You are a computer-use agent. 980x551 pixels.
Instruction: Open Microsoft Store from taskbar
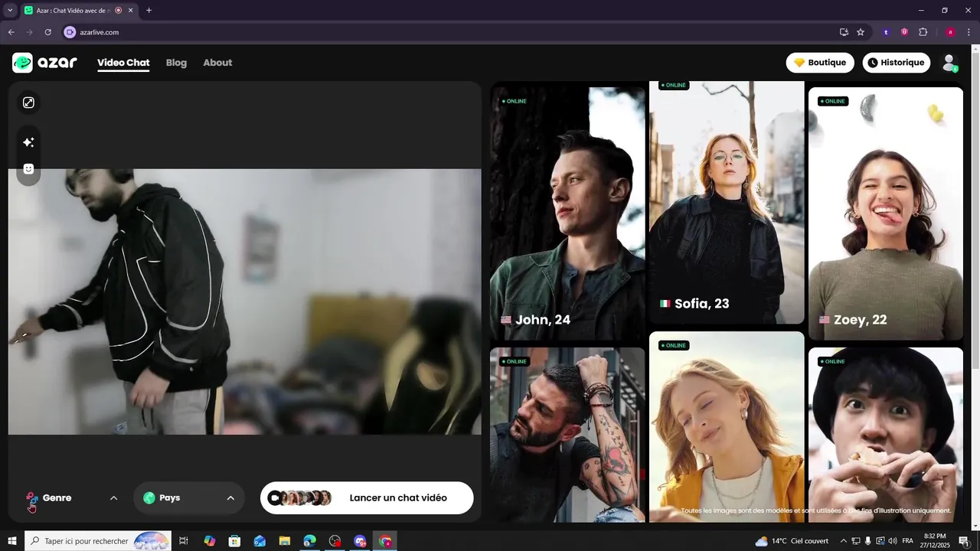tap(235, 541)
